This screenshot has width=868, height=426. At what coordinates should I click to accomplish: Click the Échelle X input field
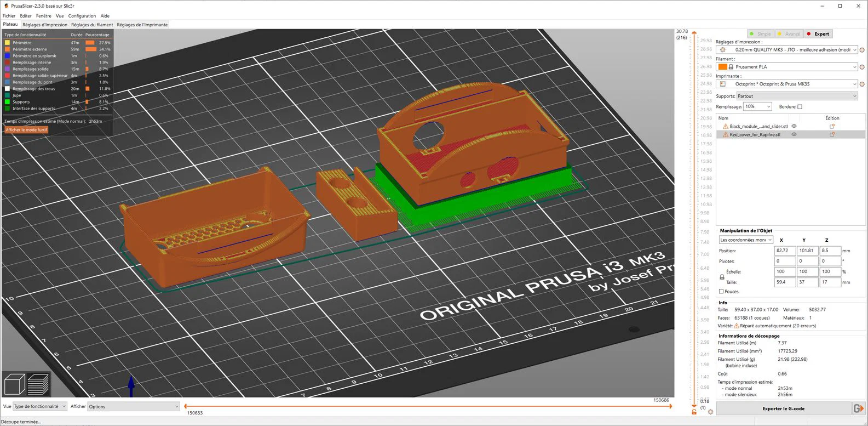pyautogui.click(x=785, y=271)
